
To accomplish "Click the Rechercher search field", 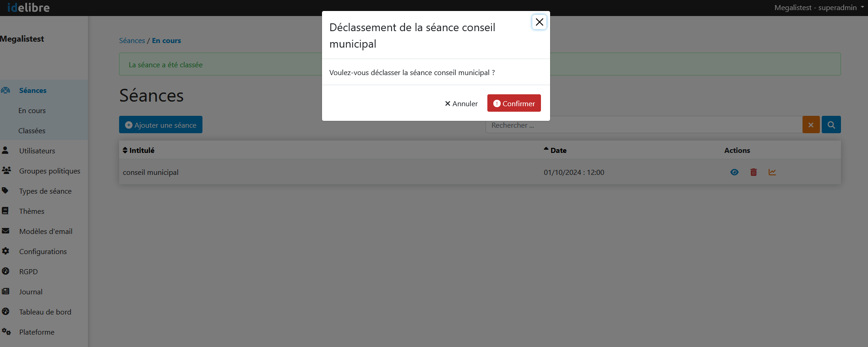I will tap(641, 125).
